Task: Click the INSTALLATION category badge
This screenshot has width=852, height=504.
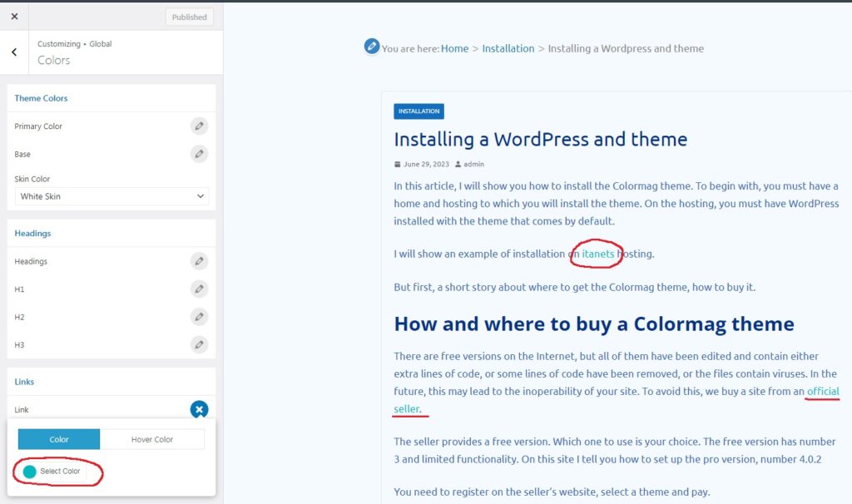Action: pos(419,111)
